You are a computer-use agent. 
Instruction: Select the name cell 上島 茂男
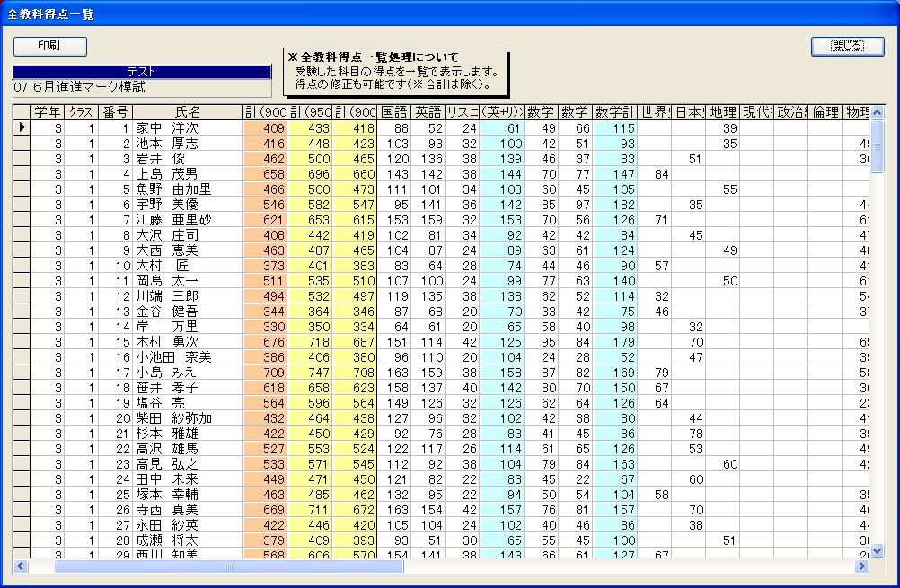tap(187, 174)
